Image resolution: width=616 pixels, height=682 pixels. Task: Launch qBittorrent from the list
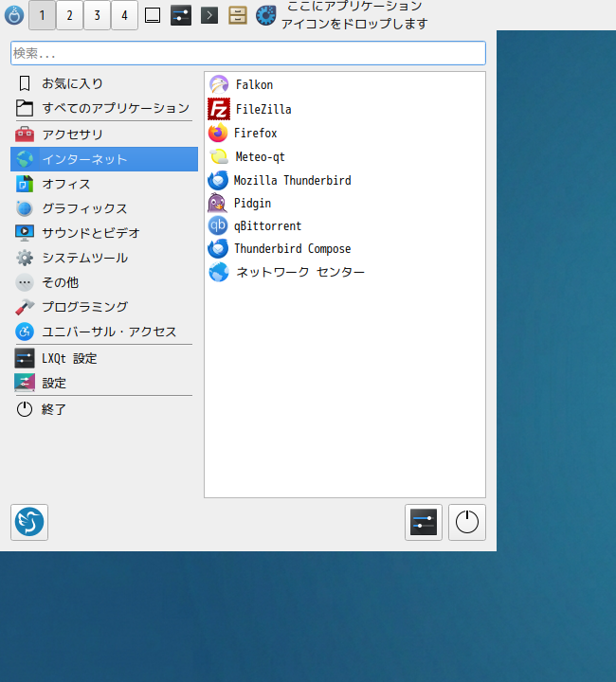click(x=345, y=225)
